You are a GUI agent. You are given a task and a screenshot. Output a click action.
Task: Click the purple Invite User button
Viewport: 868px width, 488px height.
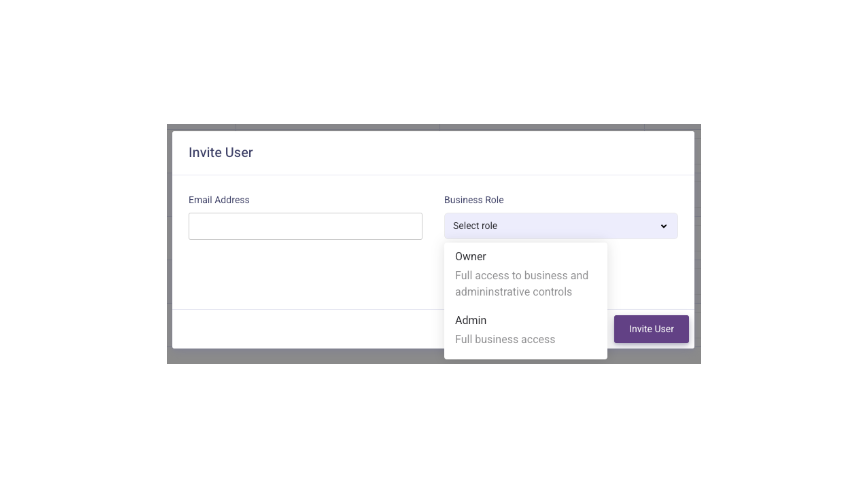[651, 329]
